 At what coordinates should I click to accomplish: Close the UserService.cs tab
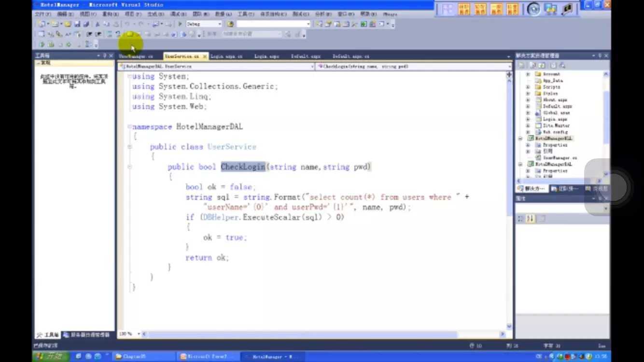point(205,56)
